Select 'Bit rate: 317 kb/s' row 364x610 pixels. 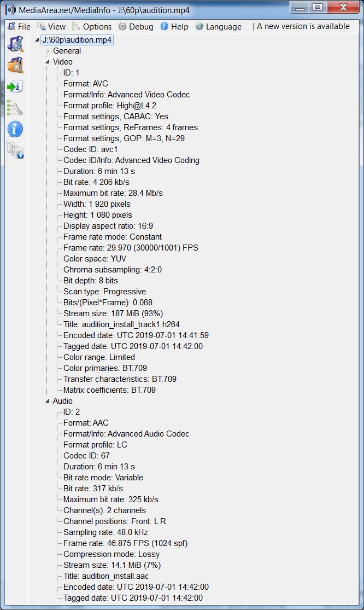(93, 488)
